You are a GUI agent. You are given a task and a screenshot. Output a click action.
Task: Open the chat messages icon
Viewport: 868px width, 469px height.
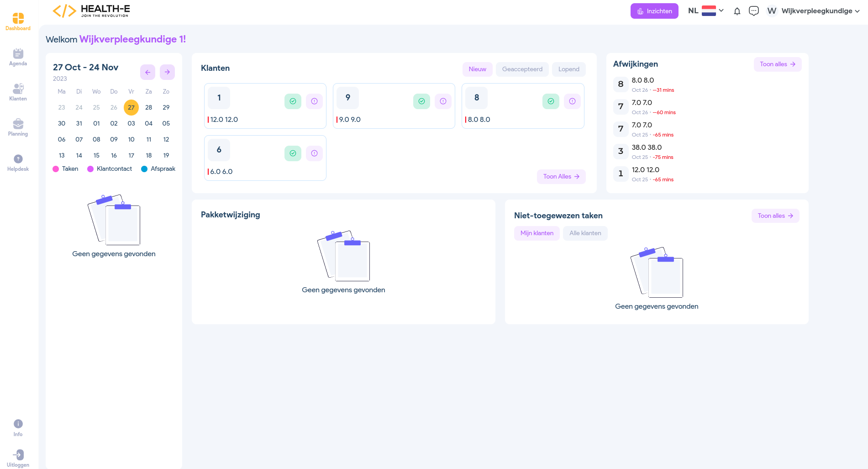(x=754, y=11)
